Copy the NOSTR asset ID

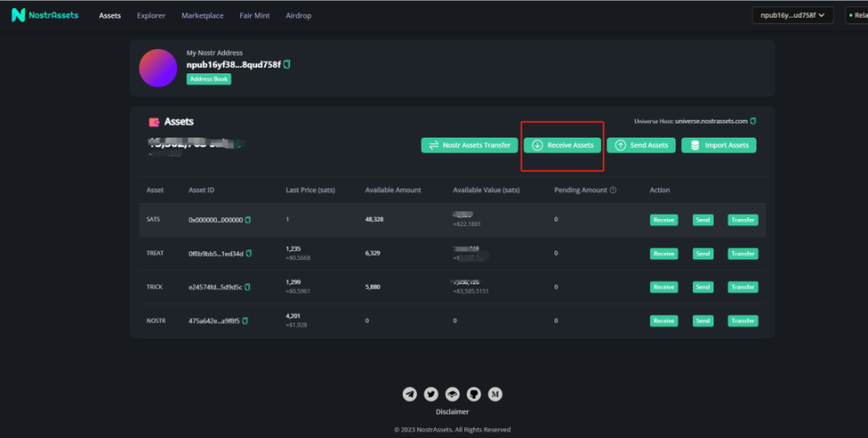[244, 321]
